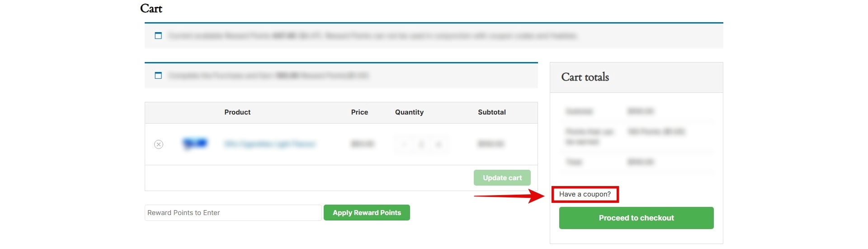Click the Cart page title

tap(151, 9)
